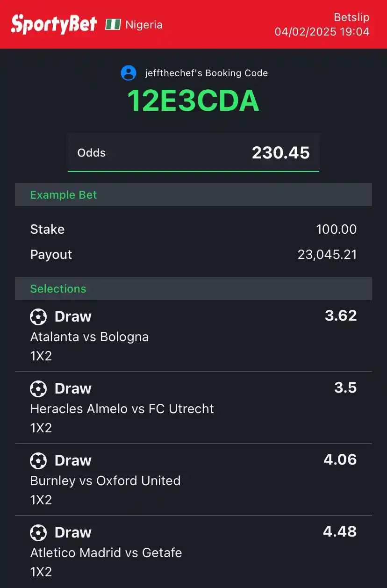
Task: Tap the soccer ball icon for Atletico Madrid match
Action: [x=38, y=533]
